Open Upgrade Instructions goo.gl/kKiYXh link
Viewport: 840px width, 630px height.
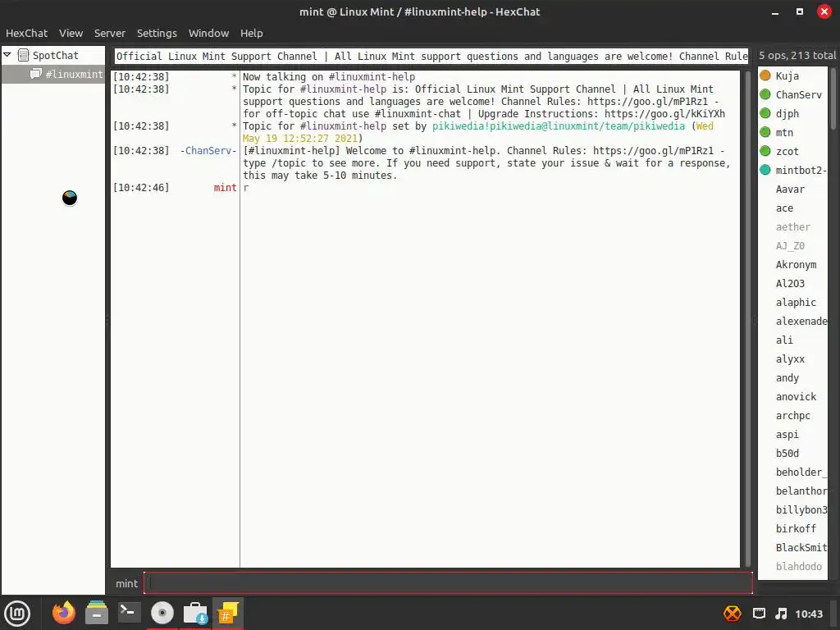[664, 113]
